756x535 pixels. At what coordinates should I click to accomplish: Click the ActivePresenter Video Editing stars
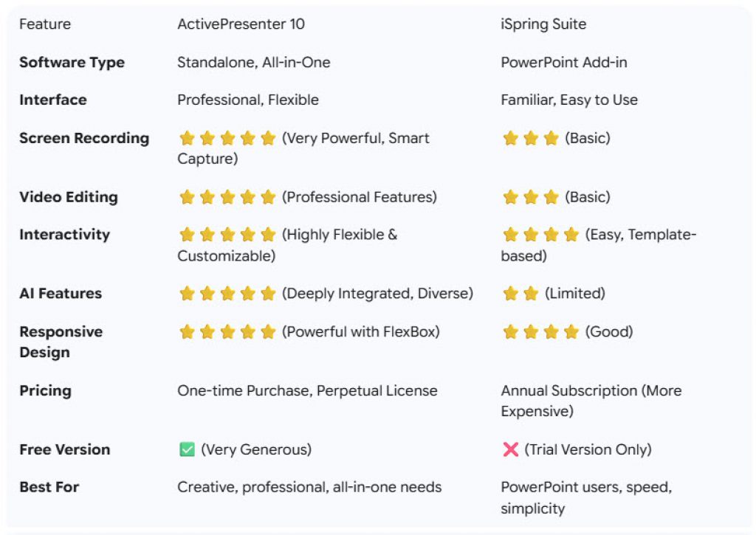coord(227,197)
